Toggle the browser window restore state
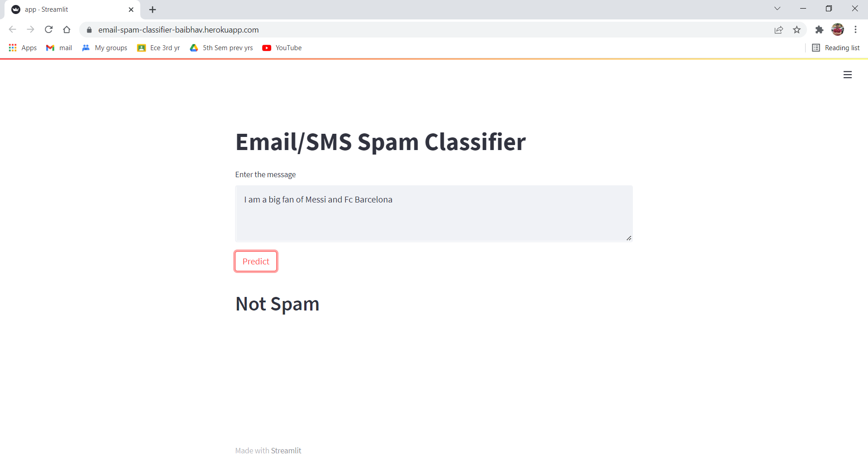Screen dimensions: 868x461 coord(830,9)
